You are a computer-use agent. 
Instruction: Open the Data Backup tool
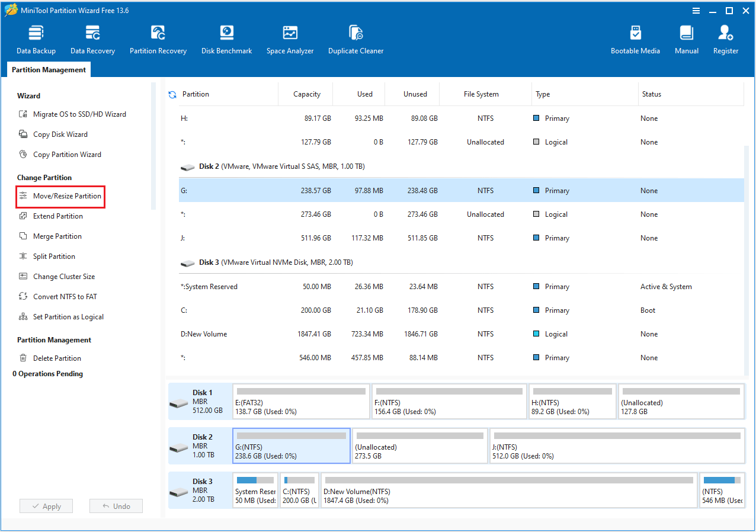point(36,40)
